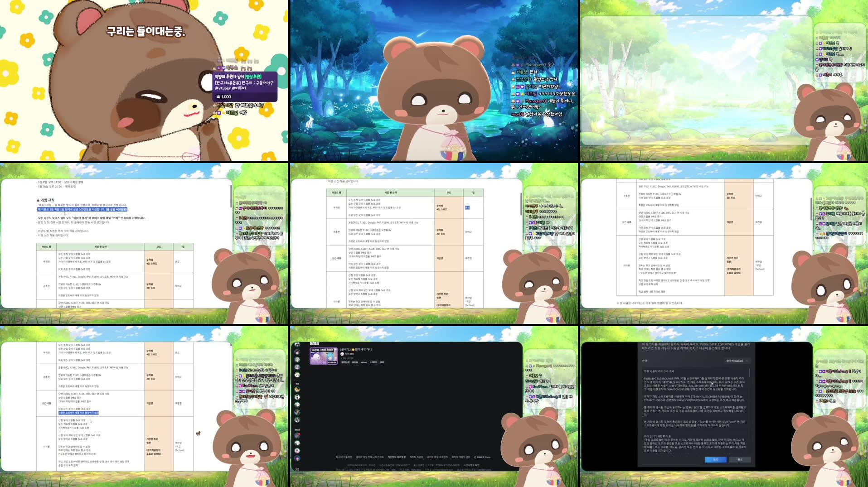
Task: Click the 영상후원 donation message card header
Action: tap(238, 77)
